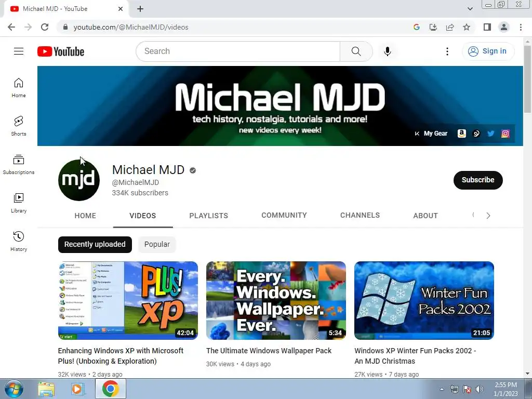This screenshot has width=532, height=399.
Task: Click Every Windows Wallpaper Ever thumbnail
Action: coord(276,300)
